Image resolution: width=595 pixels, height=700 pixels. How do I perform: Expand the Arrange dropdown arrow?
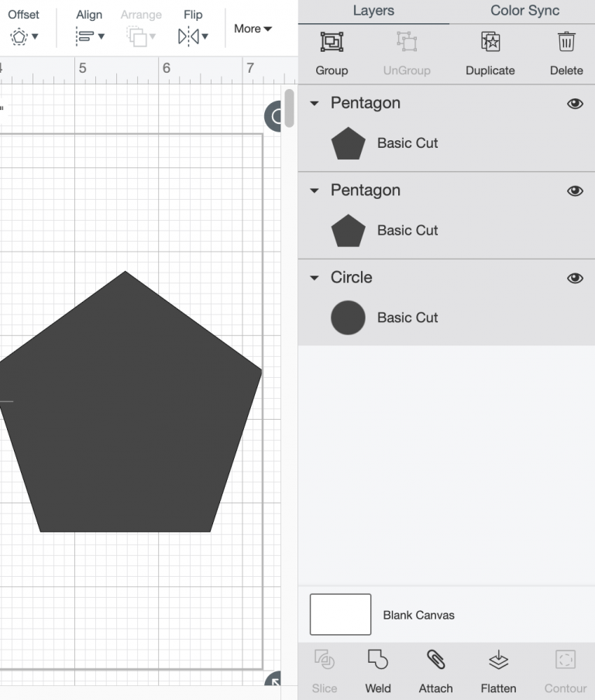click(153, 36)
